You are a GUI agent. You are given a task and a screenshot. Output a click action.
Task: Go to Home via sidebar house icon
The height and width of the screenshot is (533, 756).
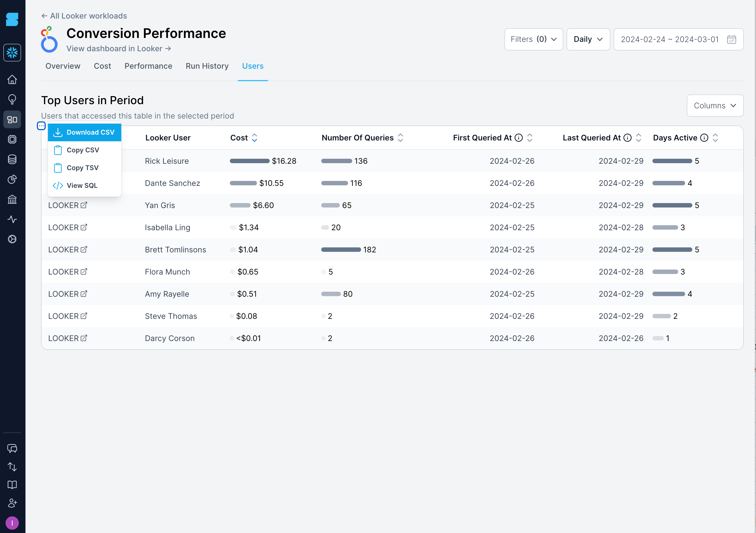click(12, 80)
